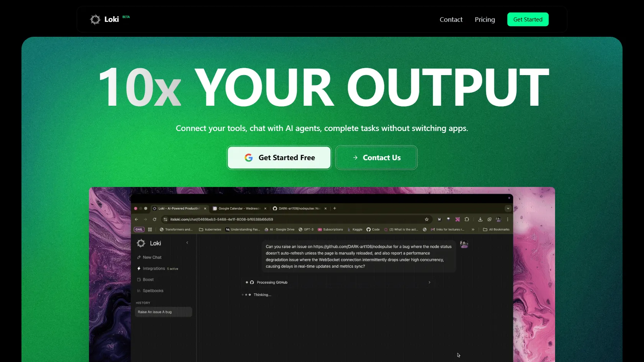Viewport: 644px width, 362px height.
Task: Open the Contact page from the header
Action: click(x=451, y=20)
